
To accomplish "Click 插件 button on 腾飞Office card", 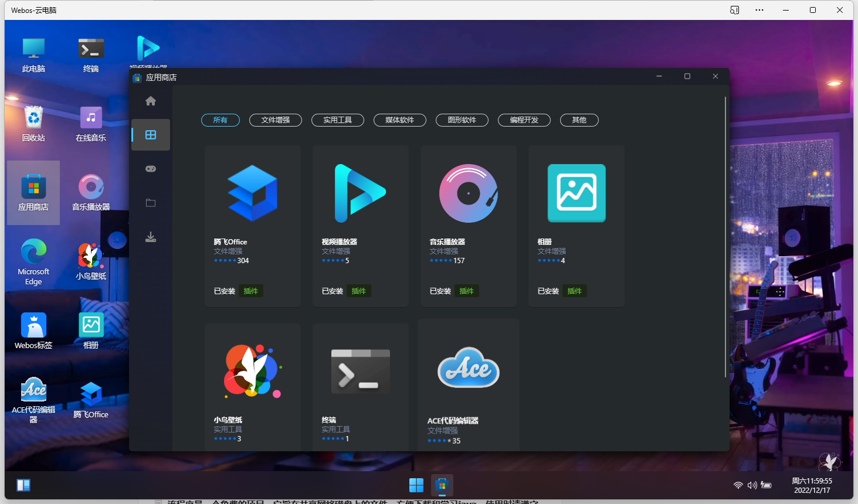I will 251,291.
